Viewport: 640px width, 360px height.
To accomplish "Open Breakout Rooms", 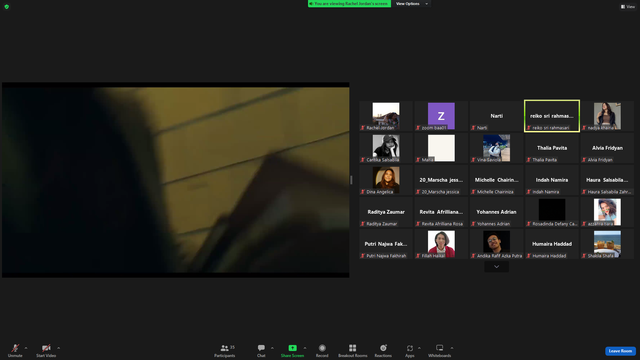I will tap(353, 350).
